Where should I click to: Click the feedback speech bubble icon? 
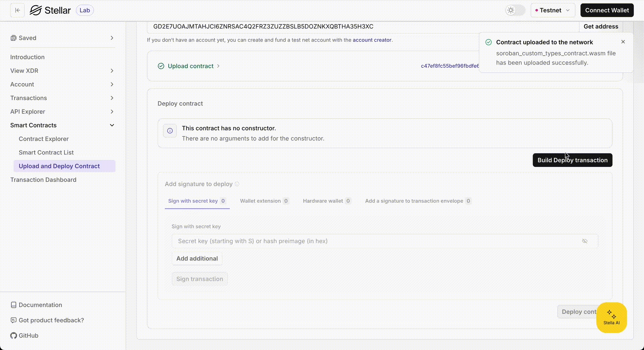click(x=13, y=320)
